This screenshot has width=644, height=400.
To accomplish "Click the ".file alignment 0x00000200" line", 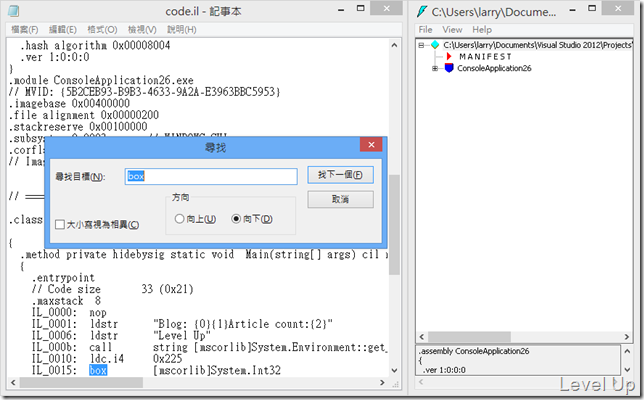I will [x=84, y=115].
